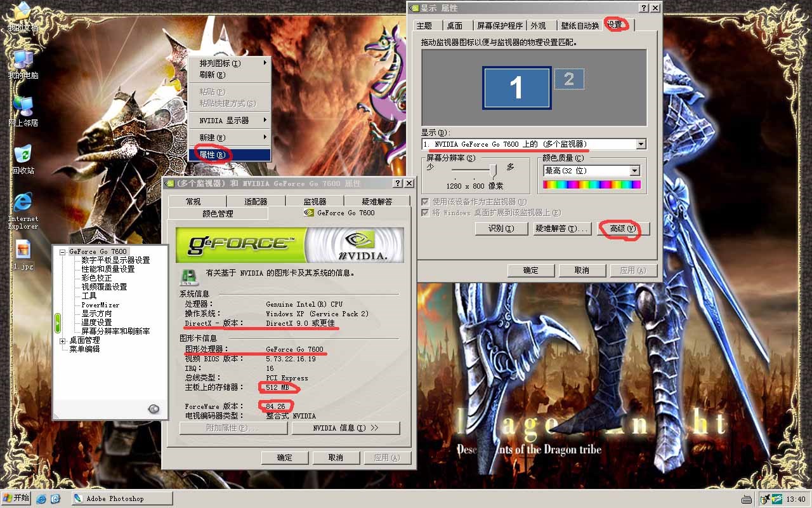Open Internet Explorer from quick launch bar

[42, 499]
